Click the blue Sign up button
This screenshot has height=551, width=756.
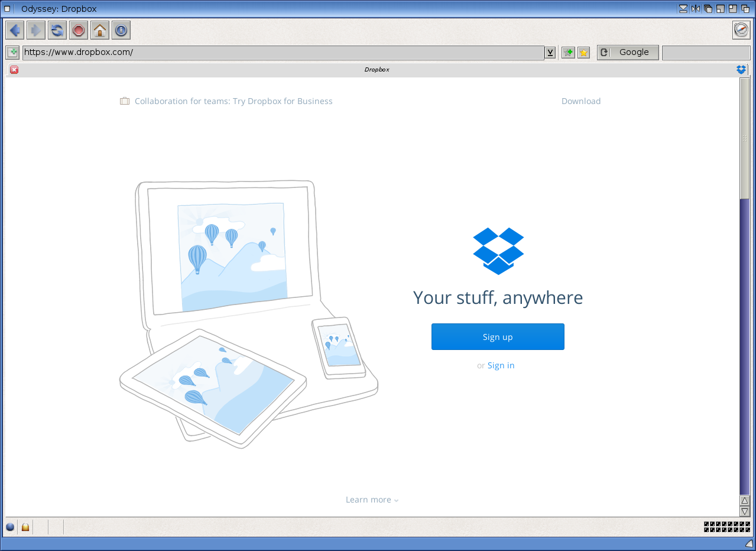pos(498,336)
